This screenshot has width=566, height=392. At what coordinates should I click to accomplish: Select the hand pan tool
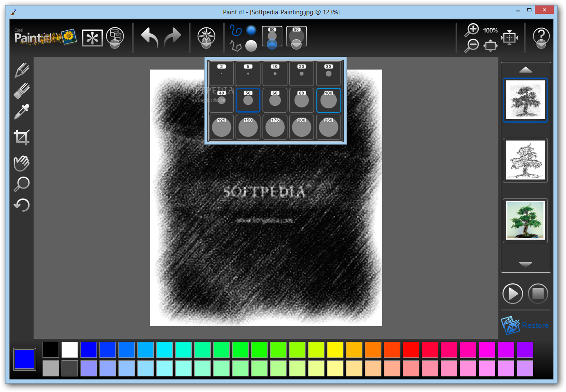click(21, 163)
